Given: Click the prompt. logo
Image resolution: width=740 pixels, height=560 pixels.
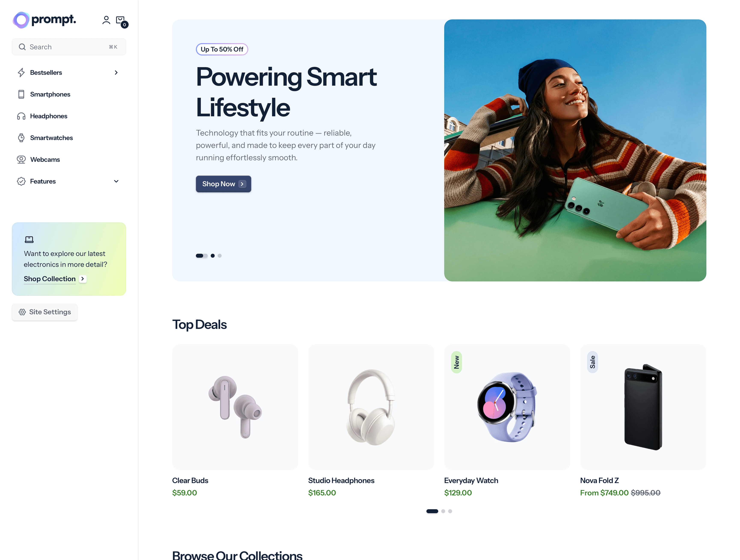Looking at the screenshot, I should (x=44, y=20).
